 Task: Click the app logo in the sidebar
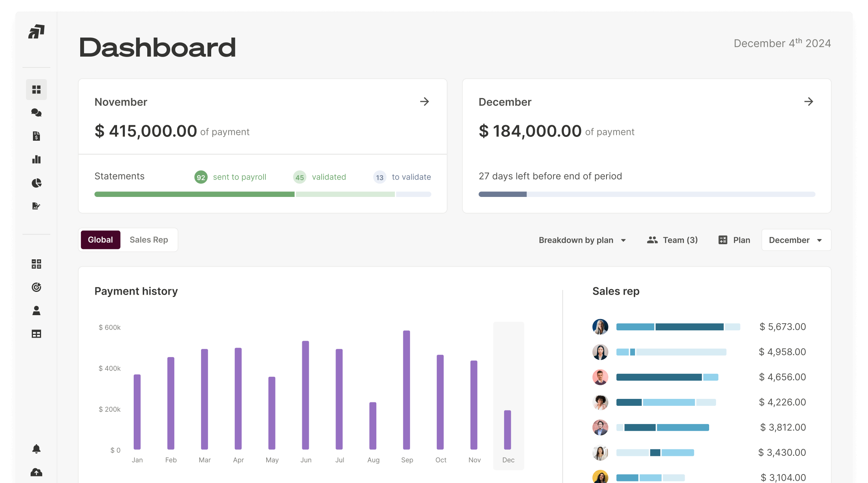(x=36, y=32)
